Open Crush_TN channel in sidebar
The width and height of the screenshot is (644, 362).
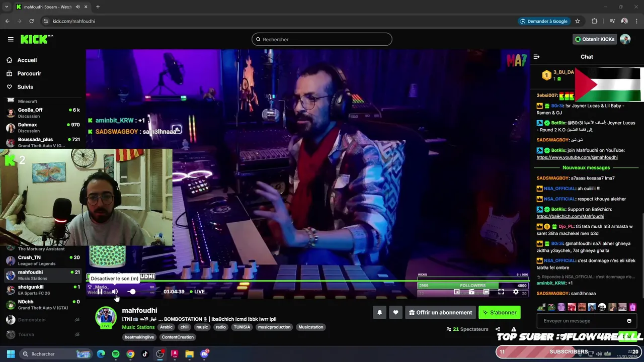pos(43,260)
